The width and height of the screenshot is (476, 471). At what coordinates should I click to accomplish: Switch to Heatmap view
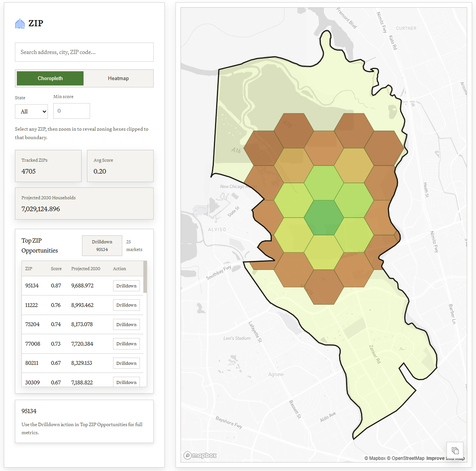(x=118, y=78)
